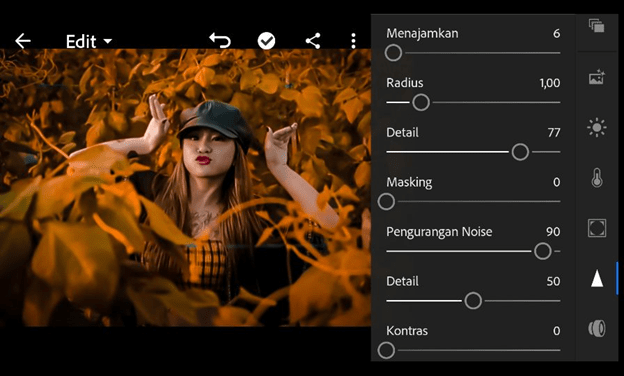Open the Light panel sun icon
The width and height of the screenshot is (624, 376).
pyautogui.click(x=597, y=128)
